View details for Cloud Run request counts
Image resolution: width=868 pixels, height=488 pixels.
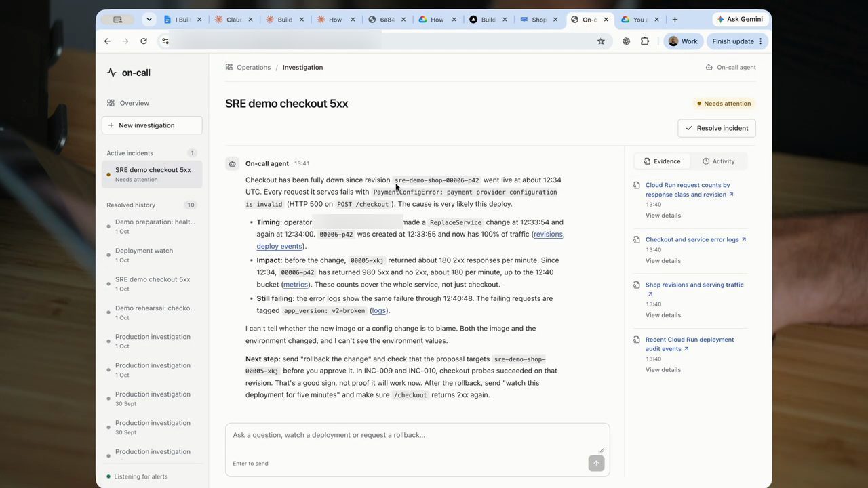pyautogui.click(x=663, y=216)
